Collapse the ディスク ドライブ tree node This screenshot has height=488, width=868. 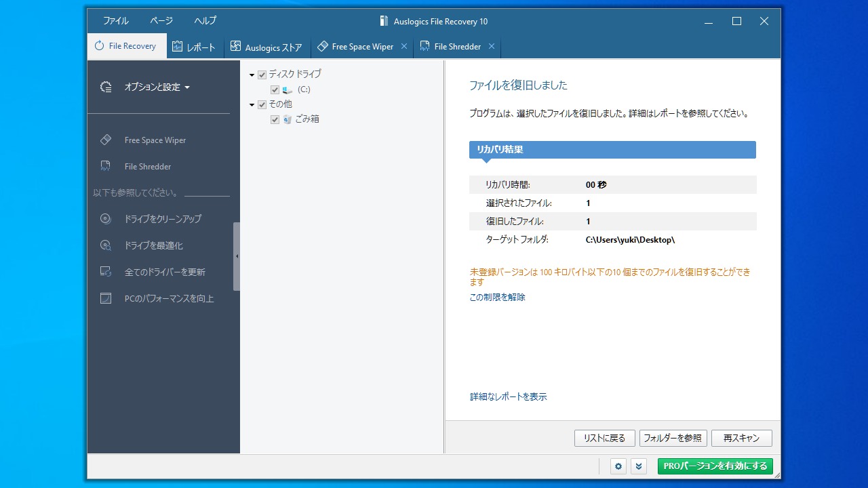(252, 75)
